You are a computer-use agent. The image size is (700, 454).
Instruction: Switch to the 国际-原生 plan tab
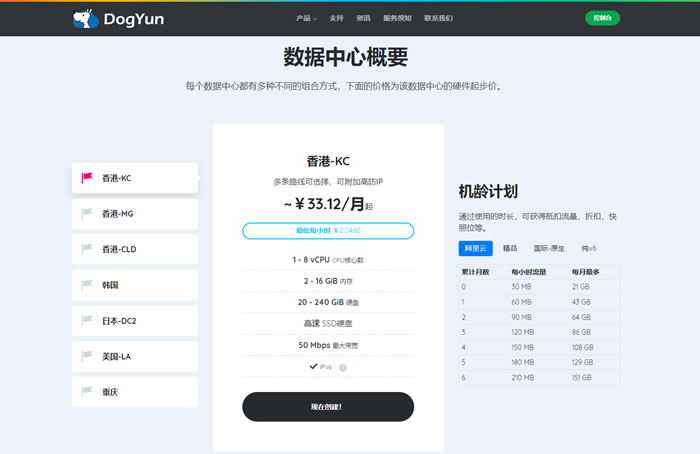(x=549, y=248)
